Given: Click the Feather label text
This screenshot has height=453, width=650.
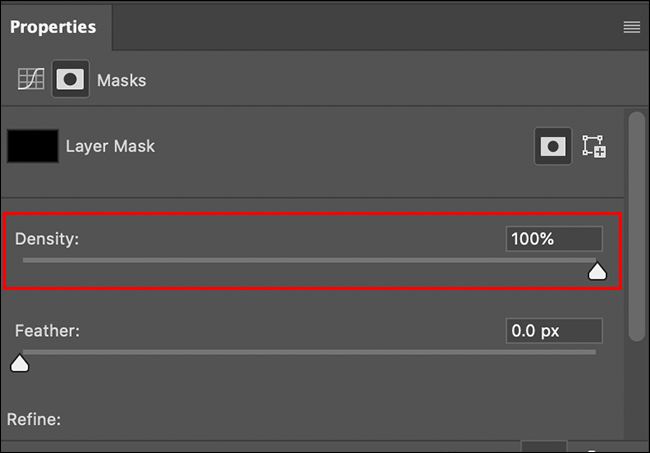Looking at the screenshot, I should 47,330.
